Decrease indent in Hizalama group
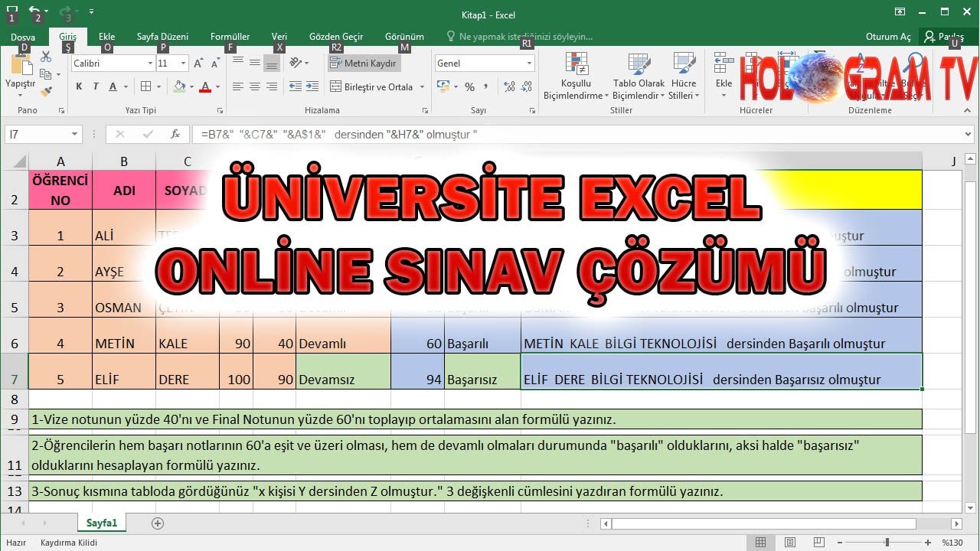 click(x=296, y=86)
